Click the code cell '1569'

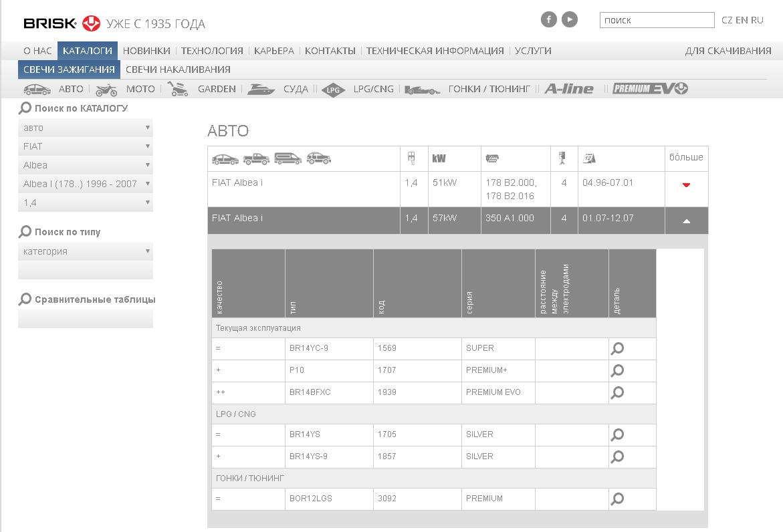tap(417, 349)
